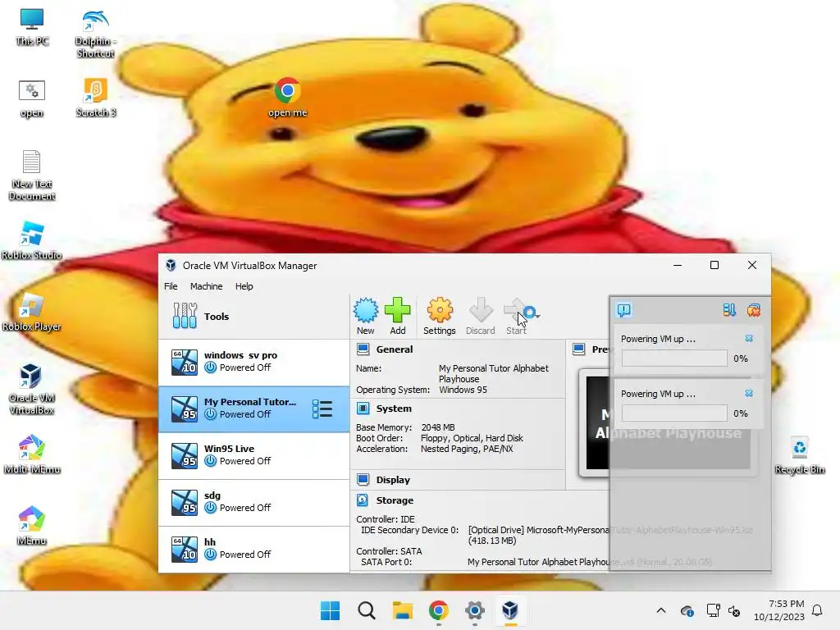Open Multi-MEmu desktop icon
This screenshot has width=840, height=630.
[32, 454]
